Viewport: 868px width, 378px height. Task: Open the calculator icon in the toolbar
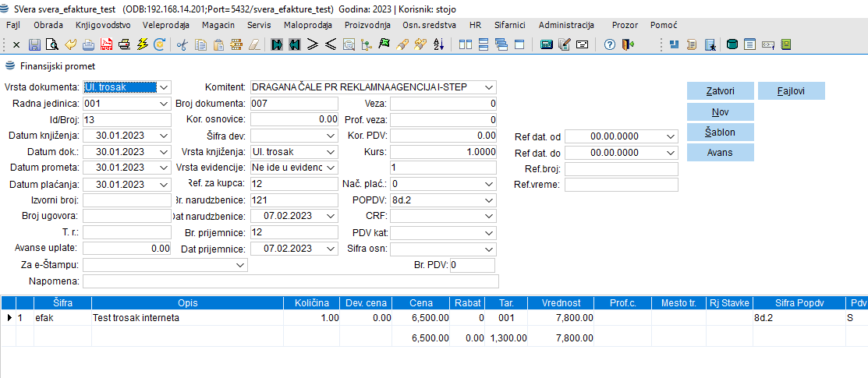547,44
